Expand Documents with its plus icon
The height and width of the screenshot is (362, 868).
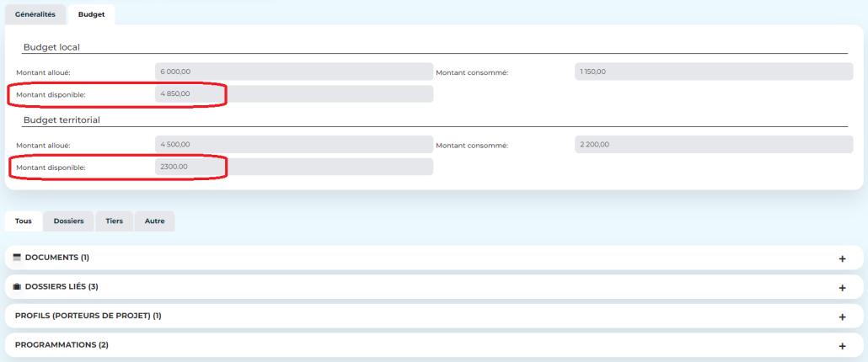[x=842, y=258]
